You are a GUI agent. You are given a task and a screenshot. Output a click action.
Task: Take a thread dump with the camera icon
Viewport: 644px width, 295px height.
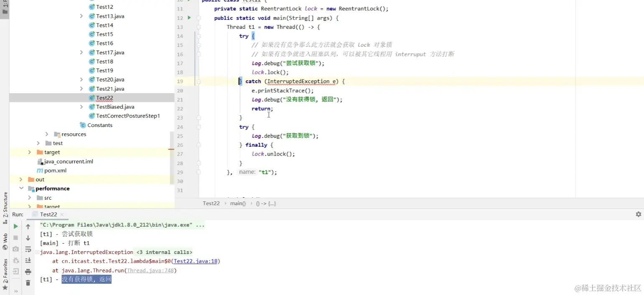(x=15, y=249)
